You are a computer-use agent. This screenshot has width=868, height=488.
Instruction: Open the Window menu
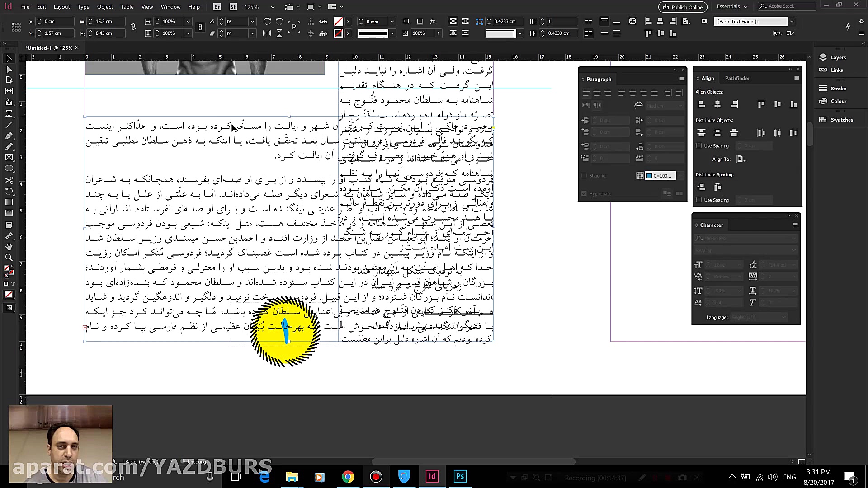(x=170, y=7)
